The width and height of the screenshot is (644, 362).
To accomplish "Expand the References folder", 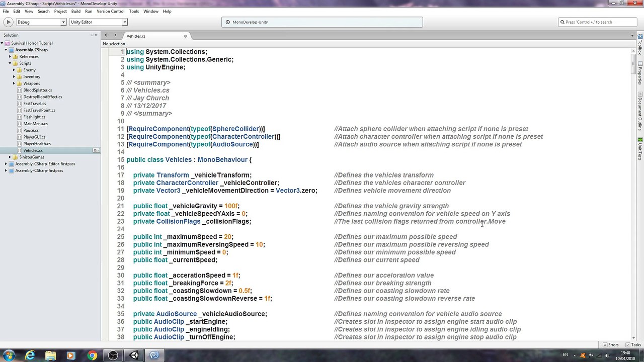I will [10, 57].
